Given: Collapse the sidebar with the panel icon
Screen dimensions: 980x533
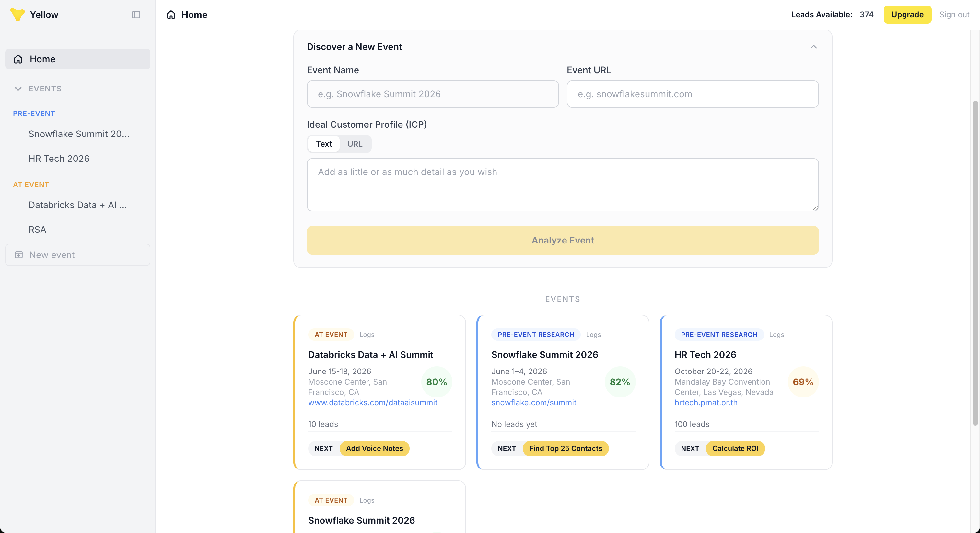Looking at the screenshot, I should (x=136, y=15).
